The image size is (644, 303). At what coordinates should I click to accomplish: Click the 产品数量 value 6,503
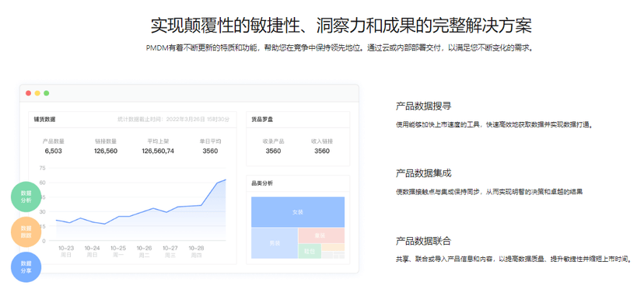click(x=54, y=151)
